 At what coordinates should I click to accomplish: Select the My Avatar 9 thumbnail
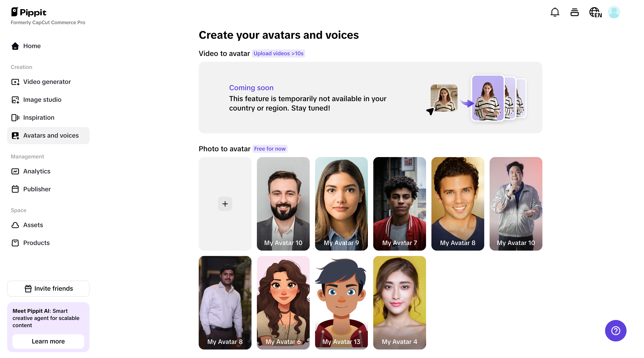click(x=341, y=204)
